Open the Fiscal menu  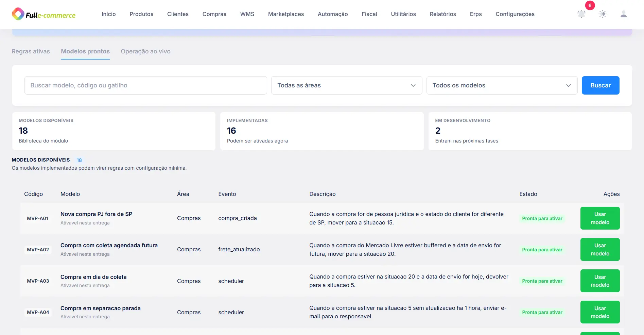tap(369, 14)
